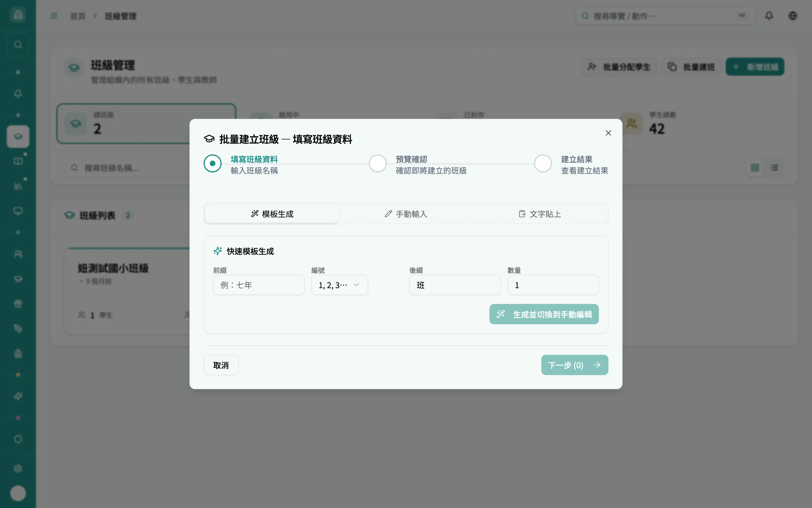Screen dimensions: 812x508
Task: Click the magic wand icon on 模板生成 tab
Action: 255,214
